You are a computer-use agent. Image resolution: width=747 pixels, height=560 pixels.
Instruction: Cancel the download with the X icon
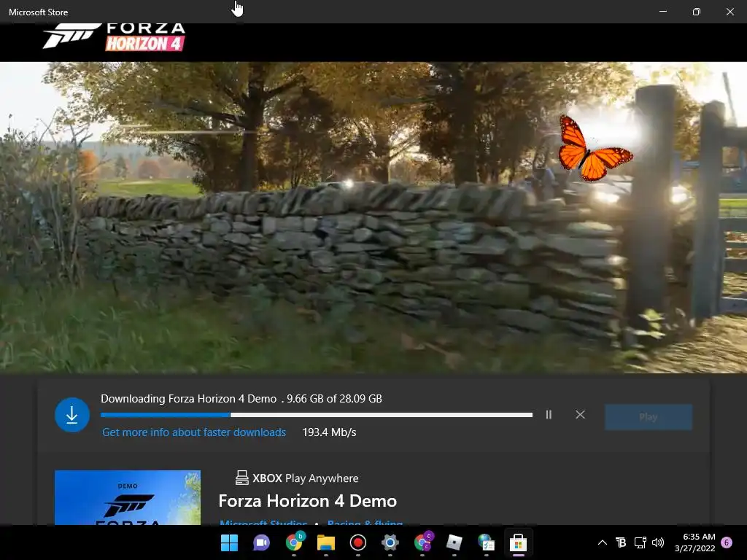coord(580,415)
